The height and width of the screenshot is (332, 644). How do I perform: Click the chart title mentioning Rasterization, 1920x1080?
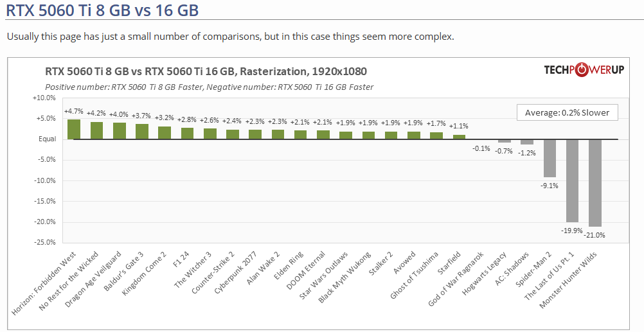click(206, 71)
